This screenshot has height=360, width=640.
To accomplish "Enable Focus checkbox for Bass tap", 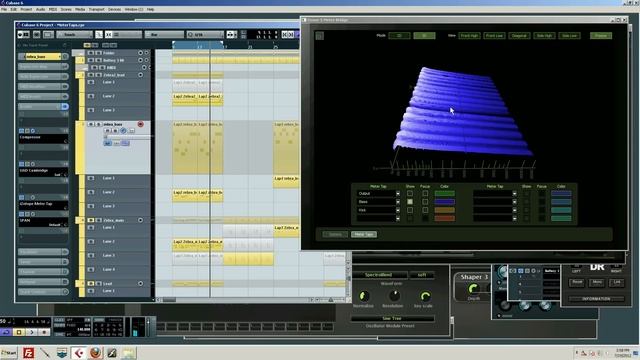I will pos(425,202).
